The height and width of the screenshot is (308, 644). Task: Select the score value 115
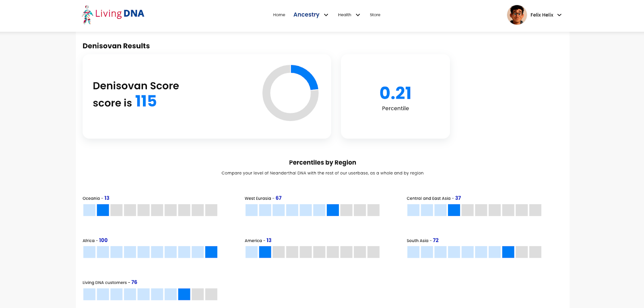point(146,101)
